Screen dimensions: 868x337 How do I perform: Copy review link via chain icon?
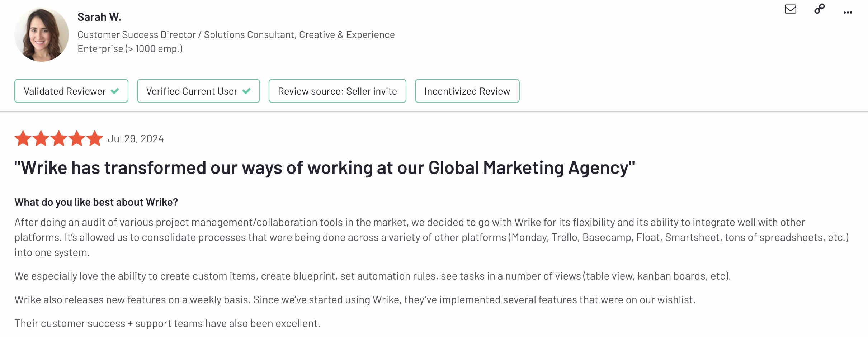tap(820, 9)
